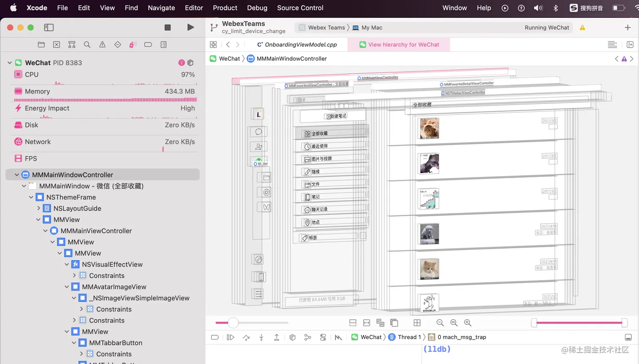Open the Product menu

pos(225,8)
